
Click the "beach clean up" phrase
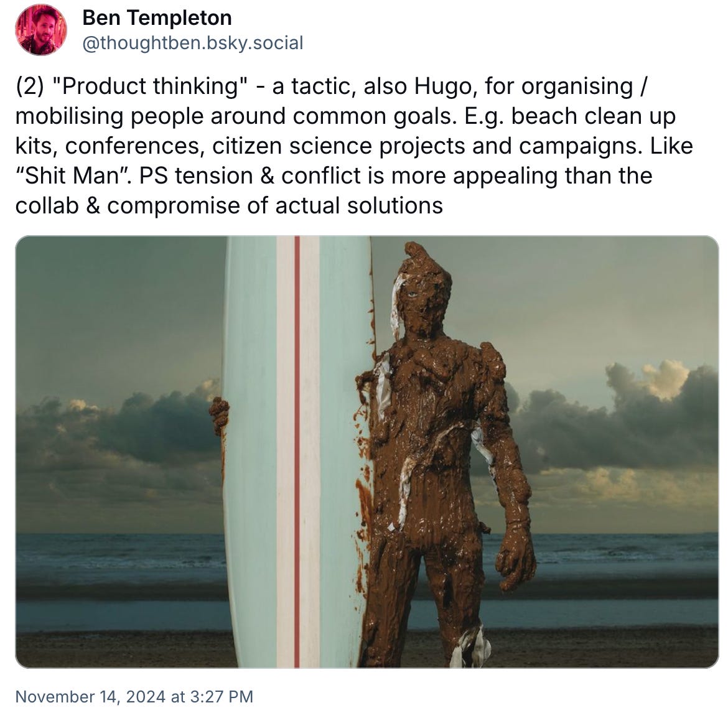point(594,116)
